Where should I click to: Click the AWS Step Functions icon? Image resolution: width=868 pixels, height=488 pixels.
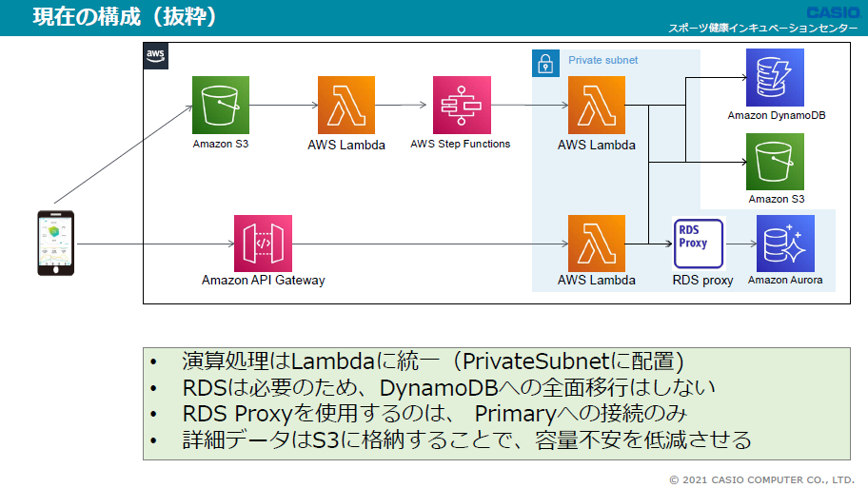462,106
